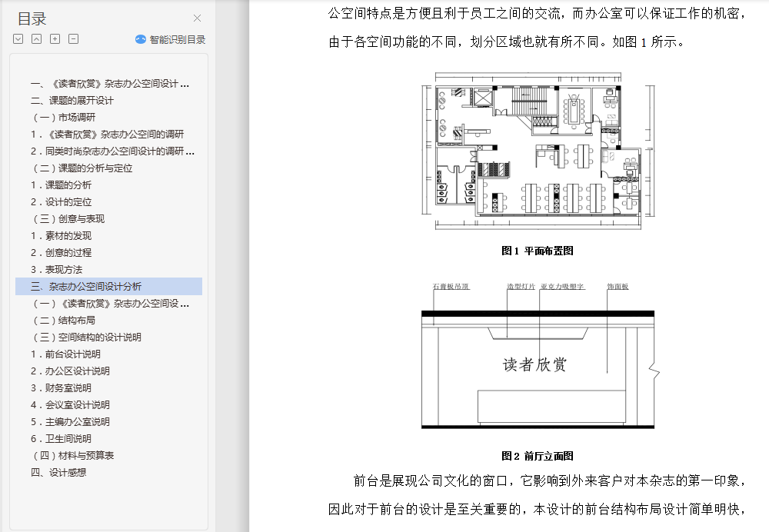Click the plus outline level icon
This screenshot has height=532, width=769.
[55, 39]
